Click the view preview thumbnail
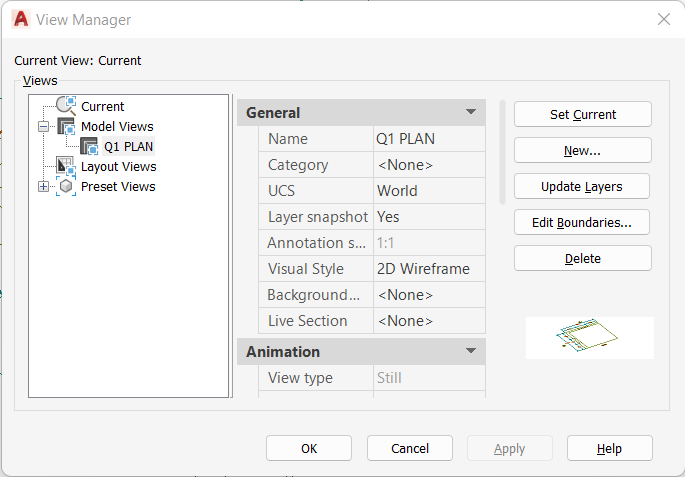 tap(590, 338)
